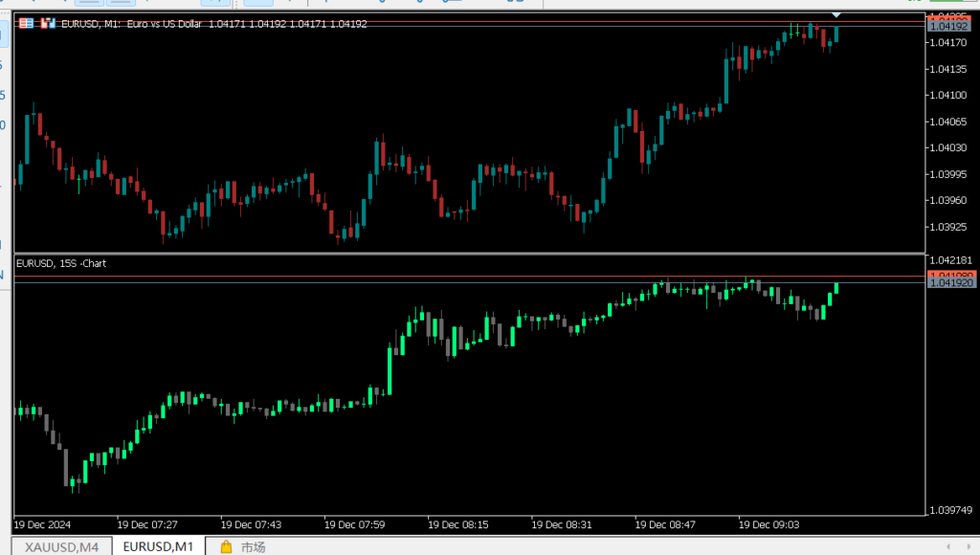The height and width of the screenshot is (555, 980).
Task: Click the 19 Dec 08:15 time axis label
Action: [457, 524]
